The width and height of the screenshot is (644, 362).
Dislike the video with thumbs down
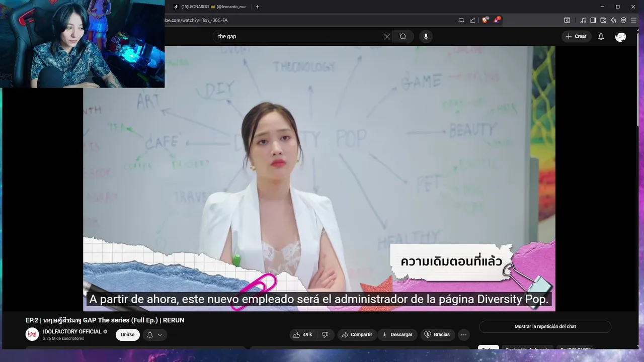(325, 335)
